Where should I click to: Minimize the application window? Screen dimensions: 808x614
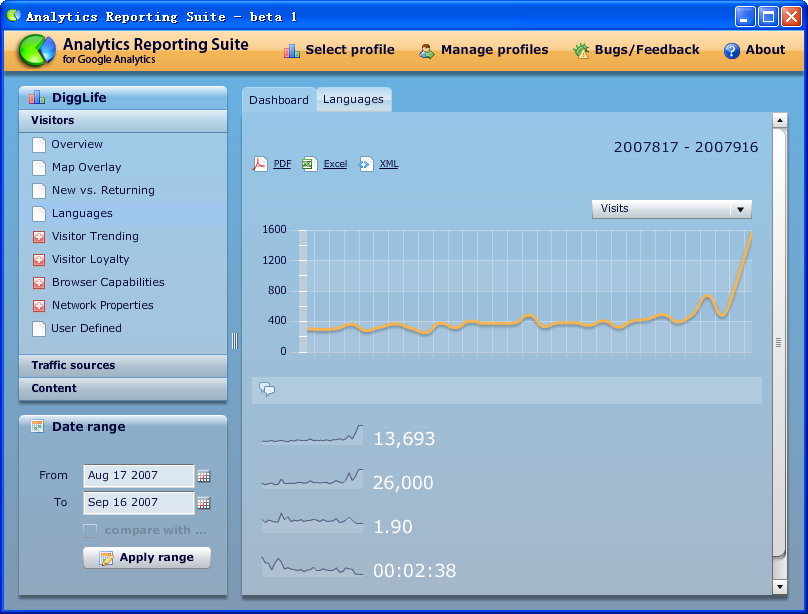coord(745,16)
